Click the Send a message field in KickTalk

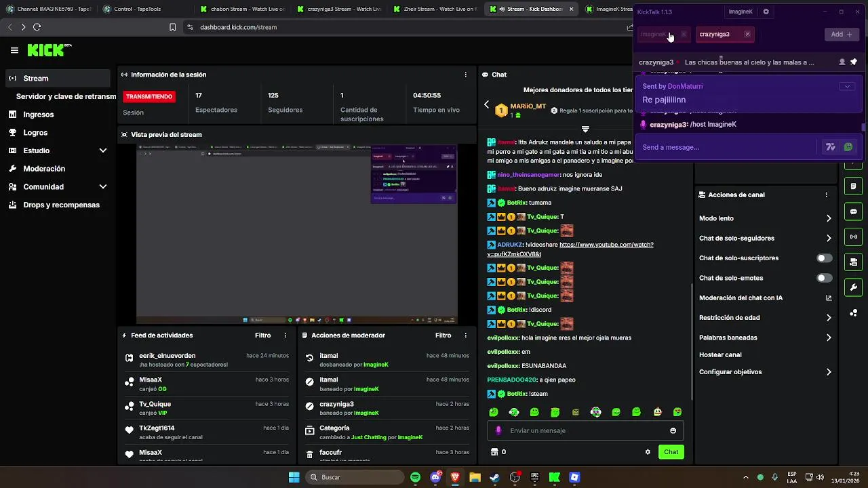pyautogui.click(x=727, y=147)
